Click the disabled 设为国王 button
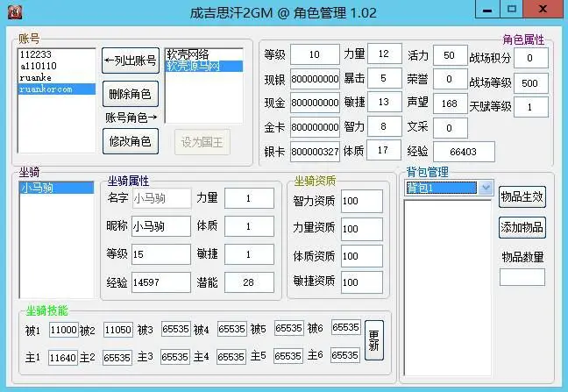 click(202, 142)
